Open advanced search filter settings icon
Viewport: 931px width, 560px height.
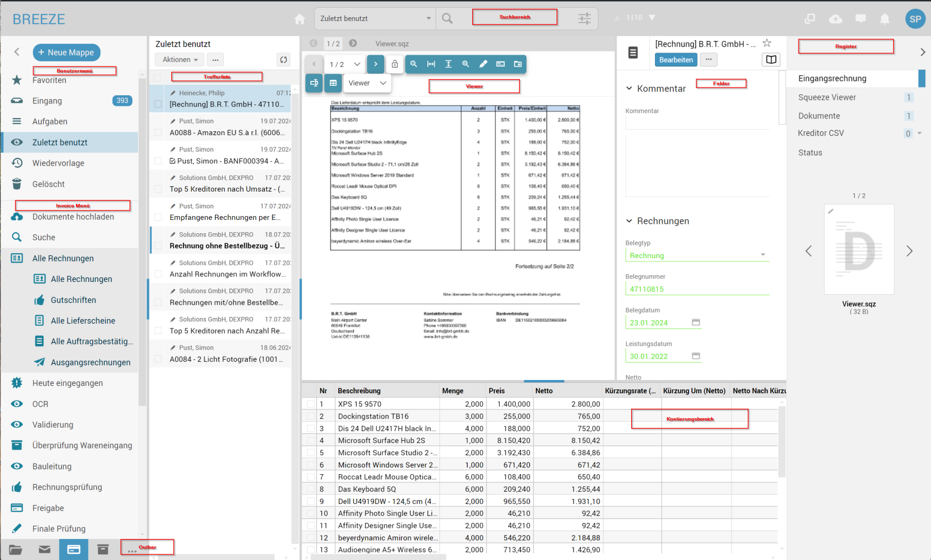(x=584, y=19)
